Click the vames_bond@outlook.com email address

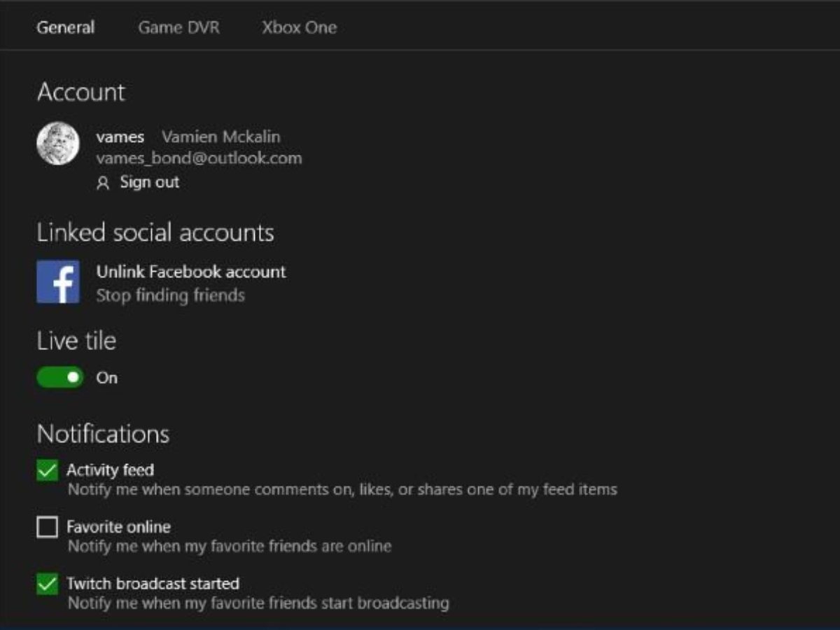pos(199,158)
